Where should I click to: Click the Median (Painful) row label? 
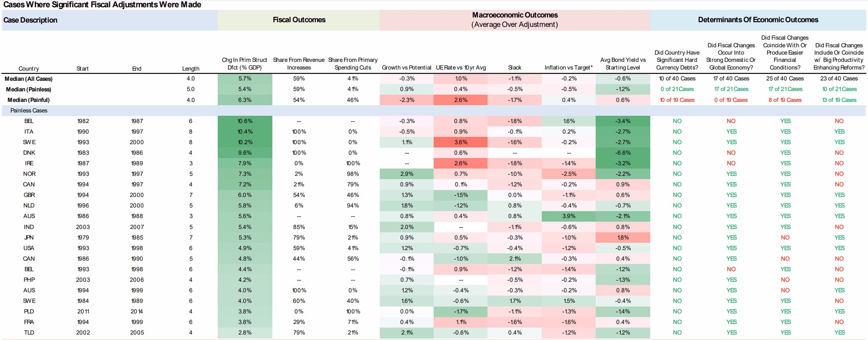[29, 100]
